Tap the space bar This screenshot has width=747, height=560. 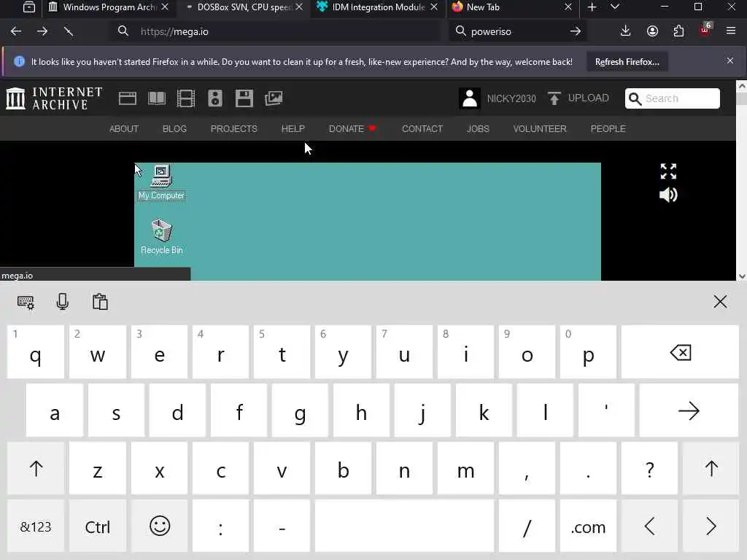point(404,526)
